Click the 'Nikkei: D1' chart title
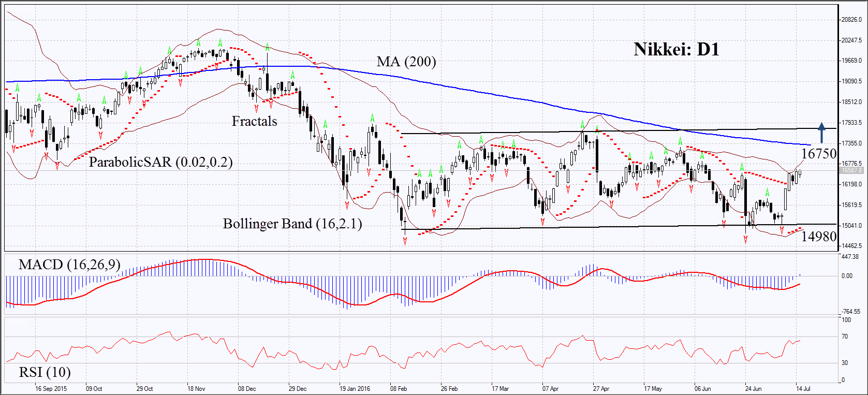This screenshot has width=868, height=395. point(676,49)
